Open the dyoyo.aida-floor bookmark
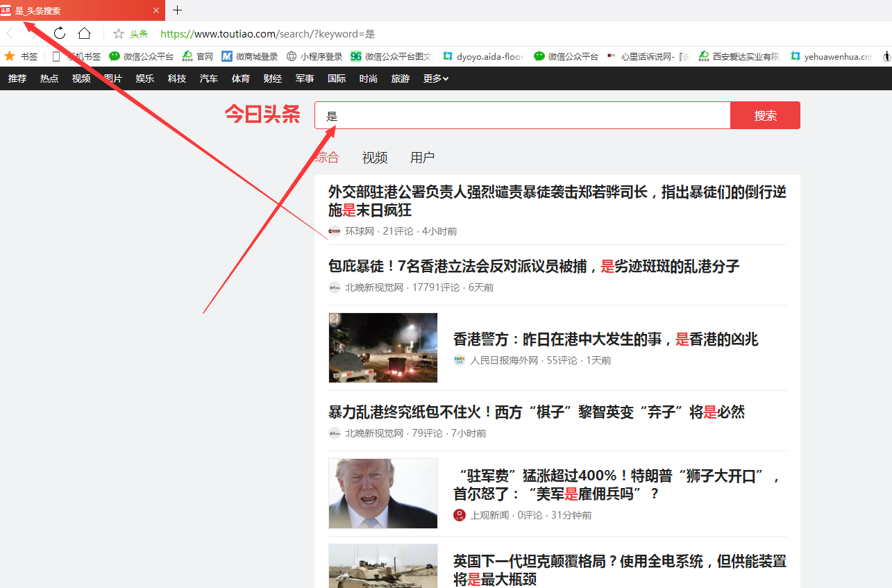The image size is (892, 588). click(x=483, y=56)
